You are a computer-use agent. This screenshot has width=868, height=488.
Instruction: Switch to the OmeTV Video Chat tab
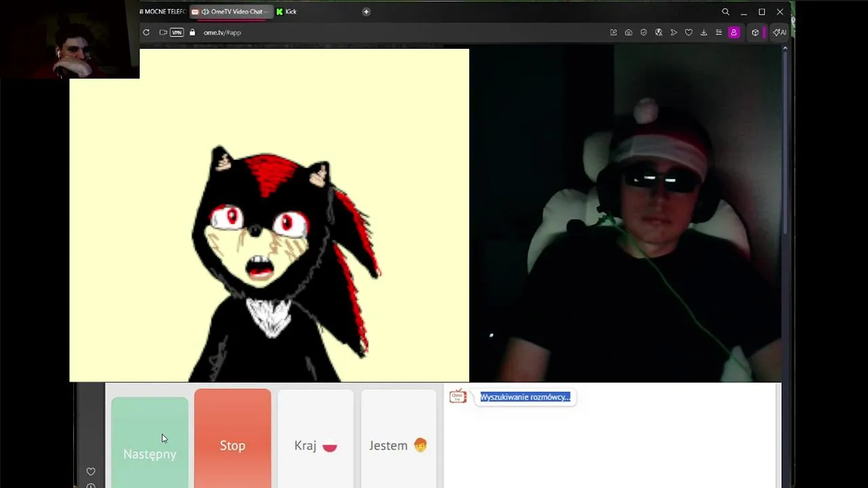tap(231, 12)
